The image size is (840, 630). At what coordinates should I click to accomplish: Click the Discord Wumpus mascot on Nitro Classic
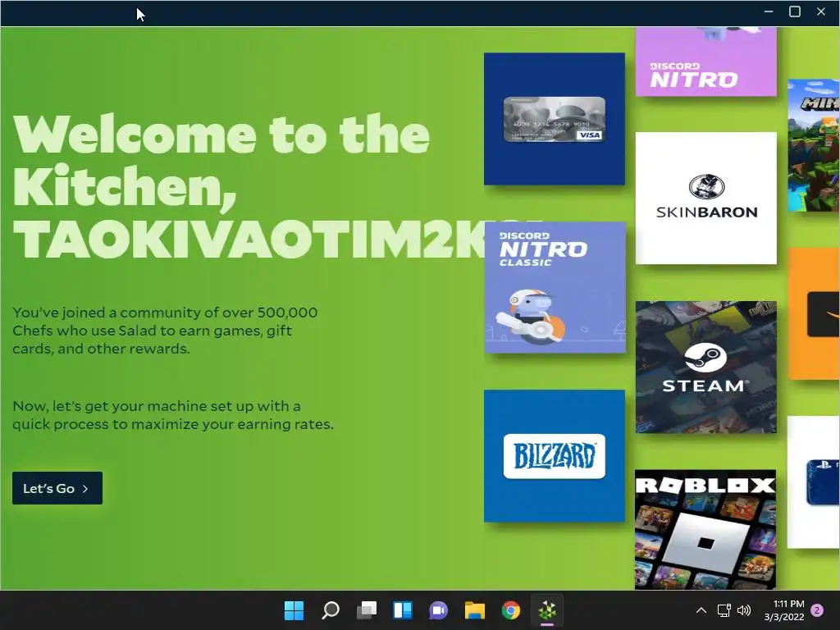(x=531, y=316)
